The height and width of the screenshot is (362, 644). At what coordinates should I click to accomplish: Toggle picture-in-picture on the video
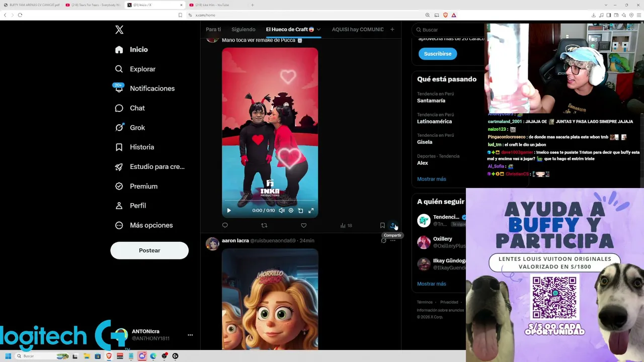pyautogui.click(x=300, y=211)
